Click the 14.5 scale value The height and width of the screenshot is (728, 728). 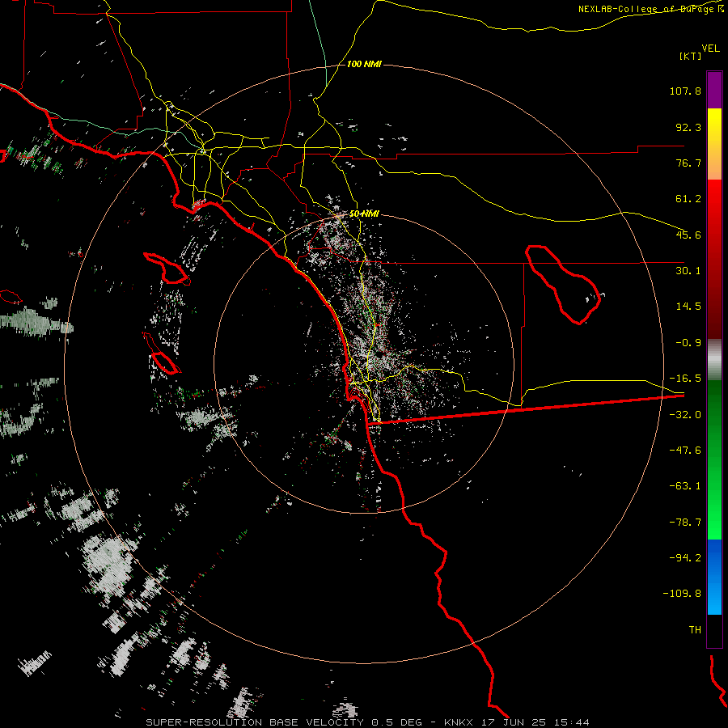pos(688,307)
